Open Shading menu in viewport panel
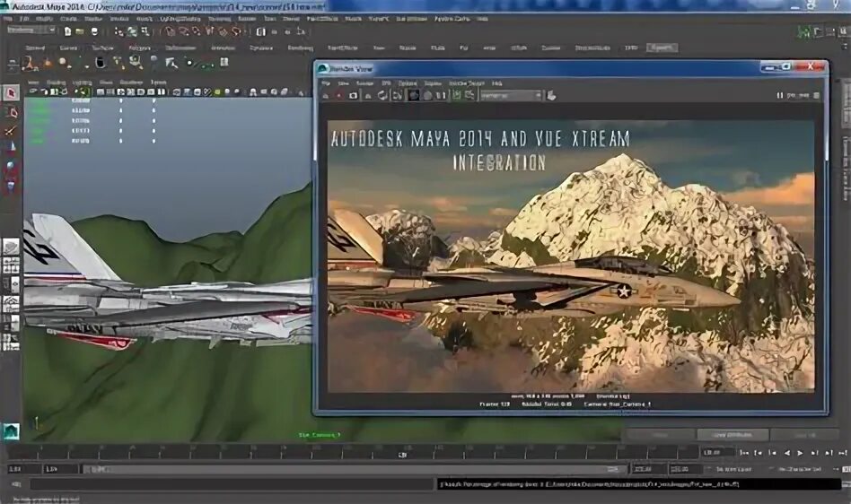The image size is (851, 504). coord(56,83)
